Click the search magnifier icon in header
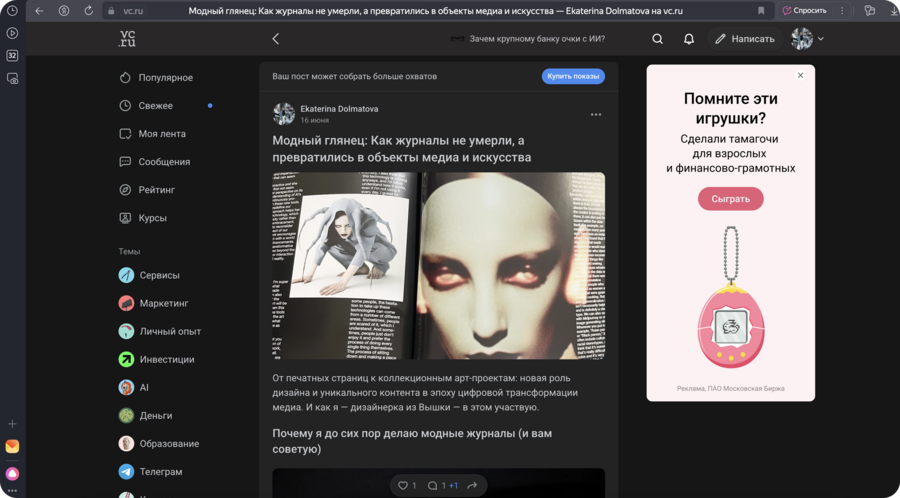Screen dimensions: 900x498 [x=657, y=39]
